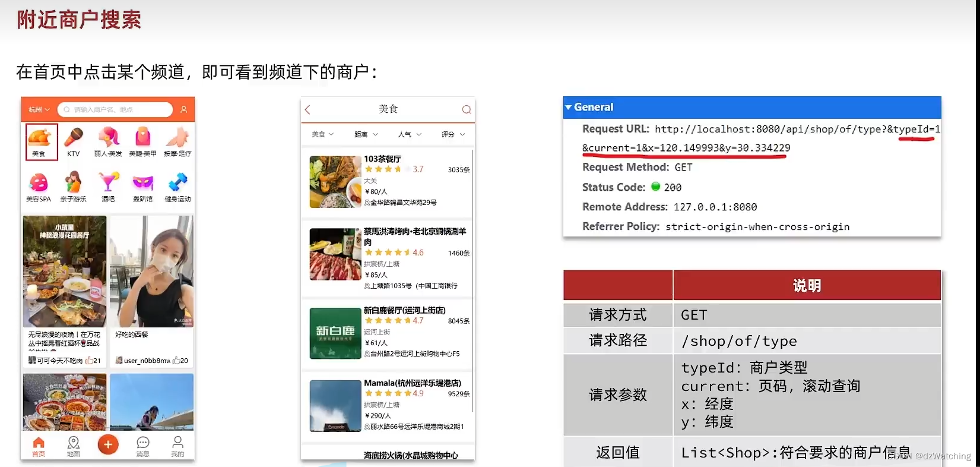This screenshot has height=467, width=980.
Task: Switch to the 地图 map tab
Action: [74, 447]
